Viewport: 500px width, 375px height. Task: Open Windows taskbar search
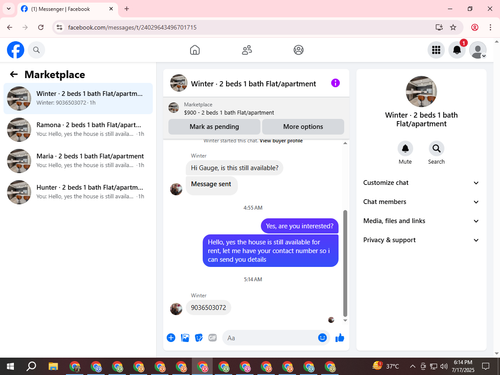(31, 367)
